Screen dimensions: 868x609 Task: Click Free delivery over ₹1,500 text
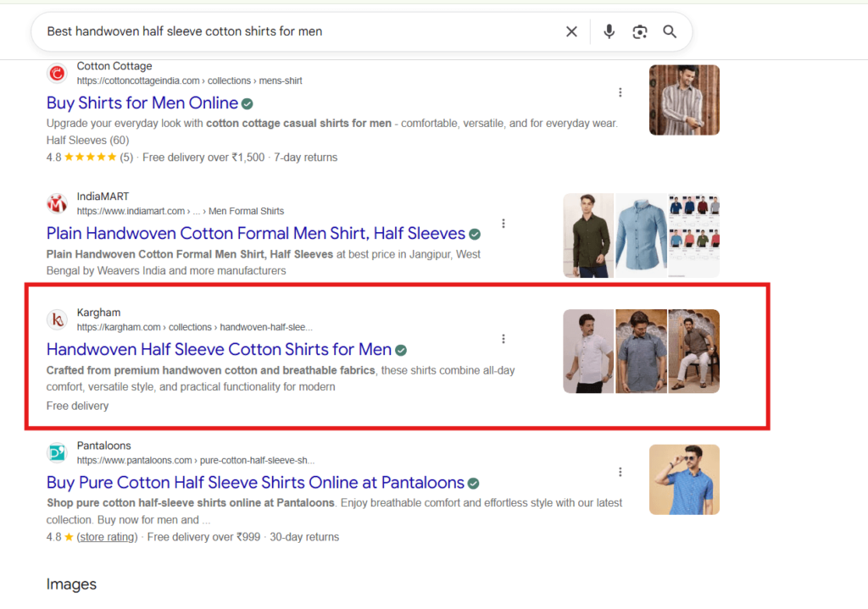pos(203,158)
